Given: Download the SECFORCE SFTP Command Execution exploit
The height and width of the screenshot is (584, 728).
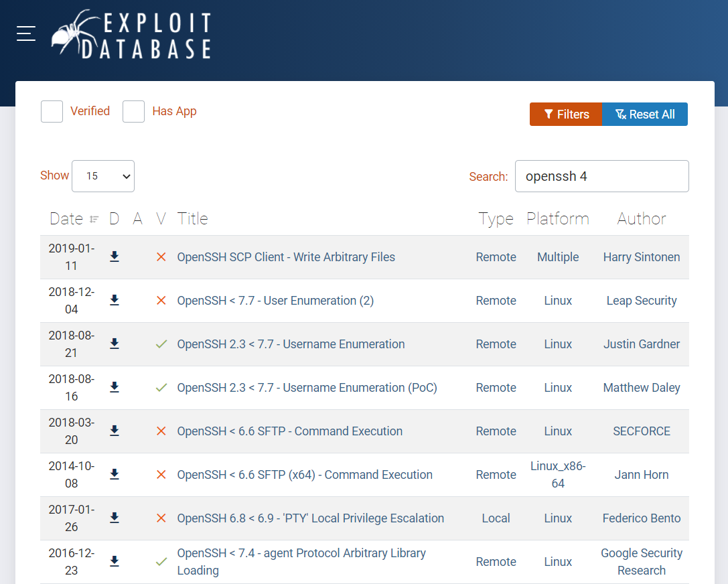Looking at the screenshot, I should click(x=115, y=431).
